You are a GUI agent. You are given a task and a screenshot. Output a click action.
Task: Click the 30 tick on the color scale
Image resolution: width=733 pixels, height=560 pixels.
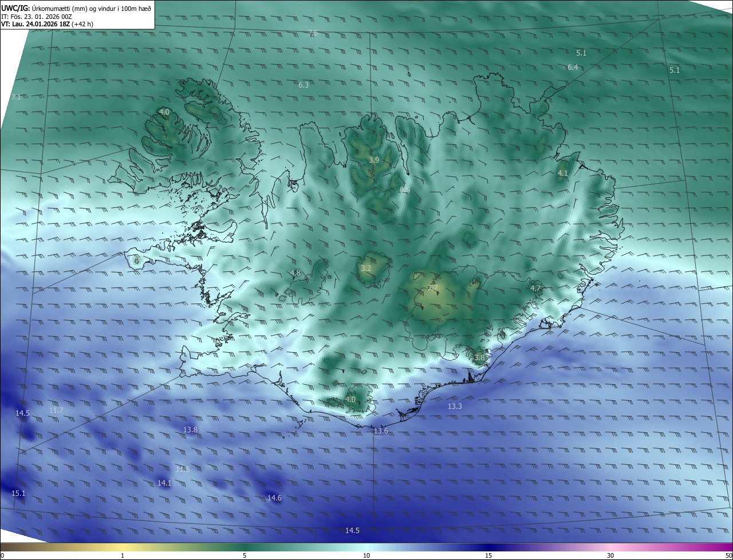point(610,555)
